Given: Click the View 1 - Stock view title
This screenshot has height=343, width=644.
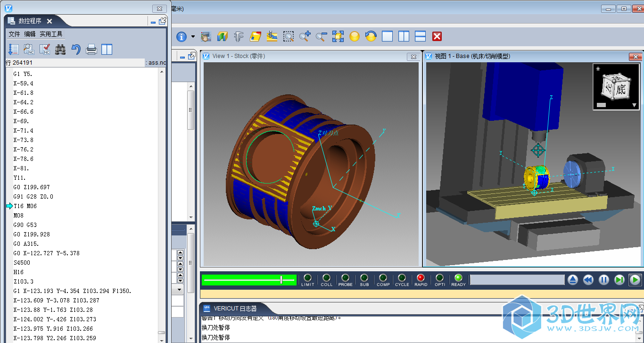Looking at the screenshot, I should tap(239, 56).
